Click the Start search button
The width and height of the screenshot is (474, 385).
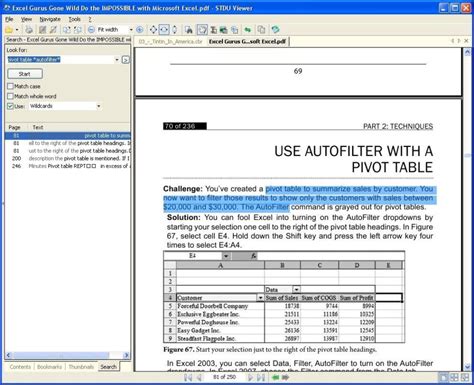click(x=25, y=74)
